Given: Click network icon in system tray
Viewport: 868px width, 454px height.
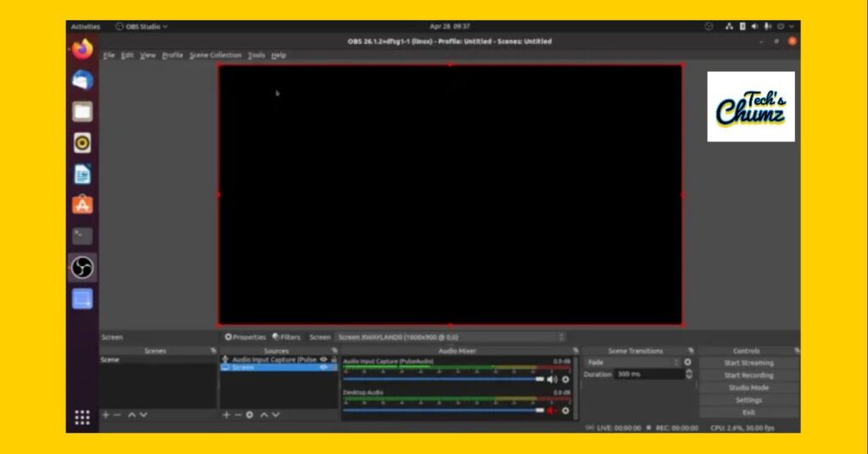Looking at the screenshot, I should pyautogui.click(x=729, y=26).
